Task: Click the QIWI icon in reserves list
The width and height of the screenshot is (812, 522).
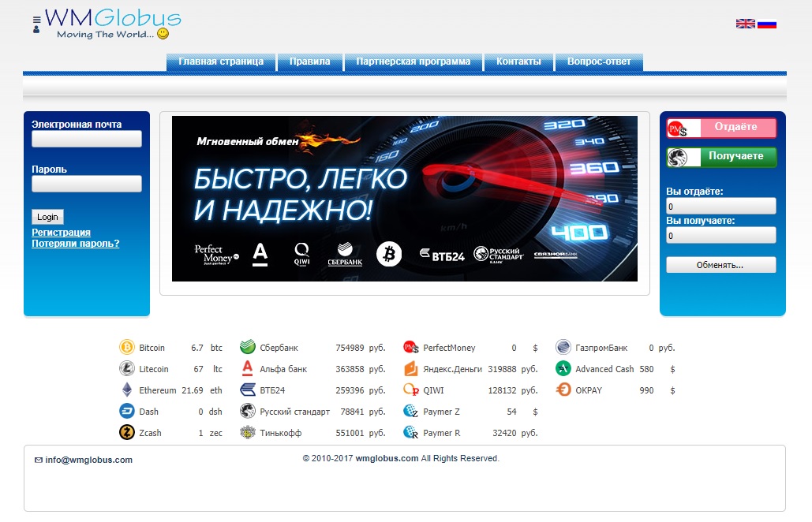Action: [410, 390]
